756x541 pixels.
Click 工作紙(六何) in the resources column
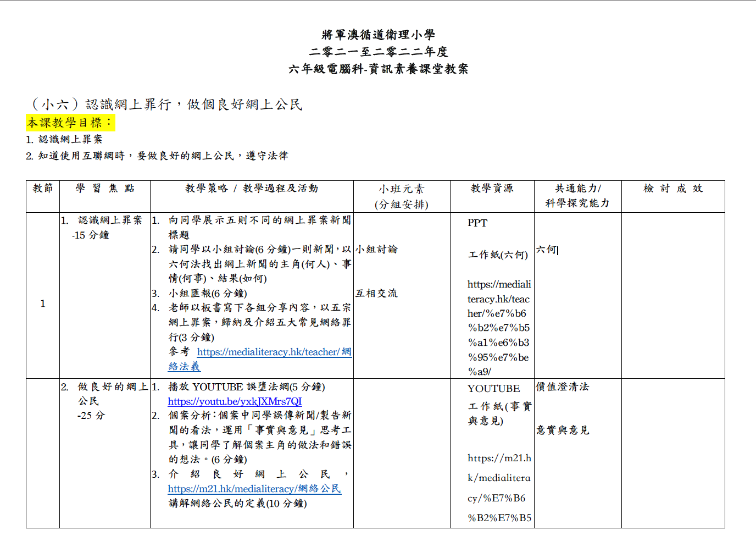tap(498, 255)
